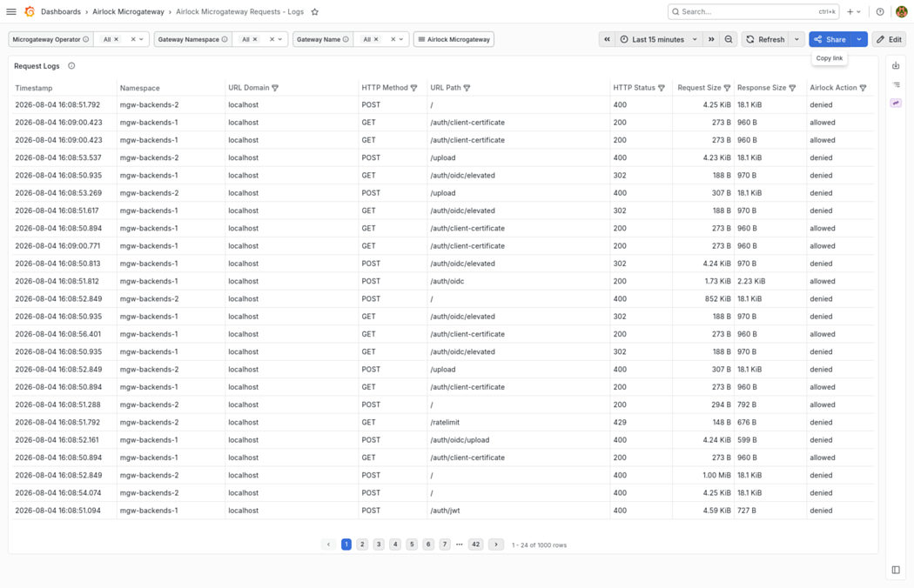This screenshot has width=914, height=588.
Task: Filter the HTTP Method column
Action: click(x=413, y=88)
